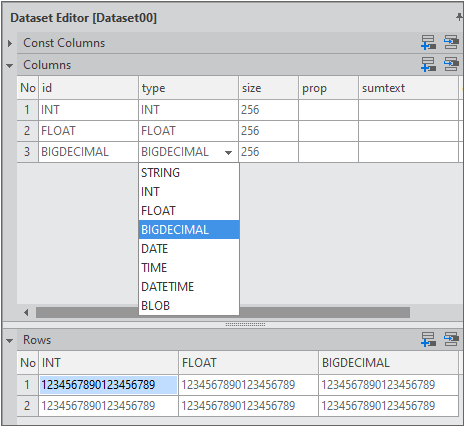464x426 pixels.
Task: Click the left arrow of horizontal scrollbar
Action: [26, 312]
